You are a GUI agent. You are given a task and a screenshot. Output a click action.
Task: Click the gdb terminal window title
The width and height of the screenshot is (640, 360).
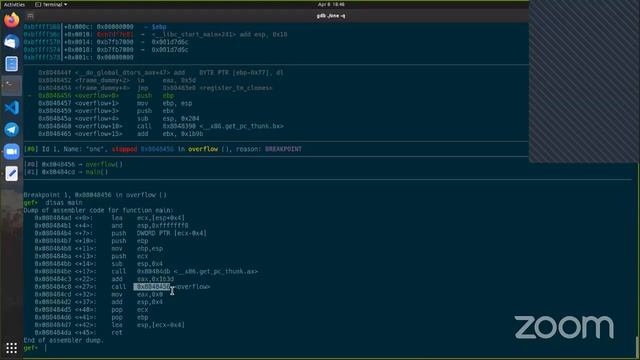click(331, 16)
